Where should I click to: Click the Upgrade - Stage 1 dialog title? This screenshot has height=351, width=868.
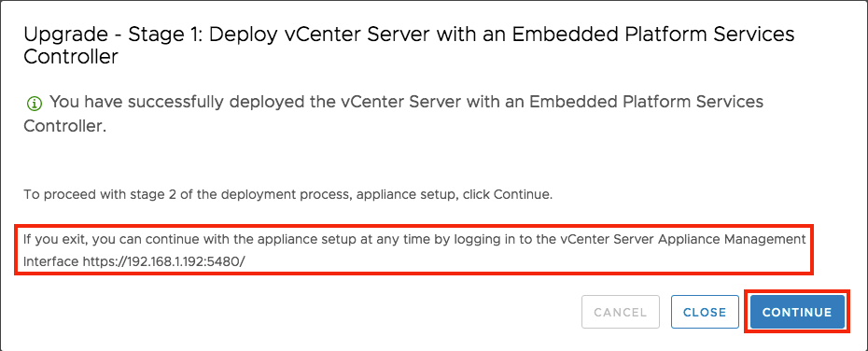point(409,45)
